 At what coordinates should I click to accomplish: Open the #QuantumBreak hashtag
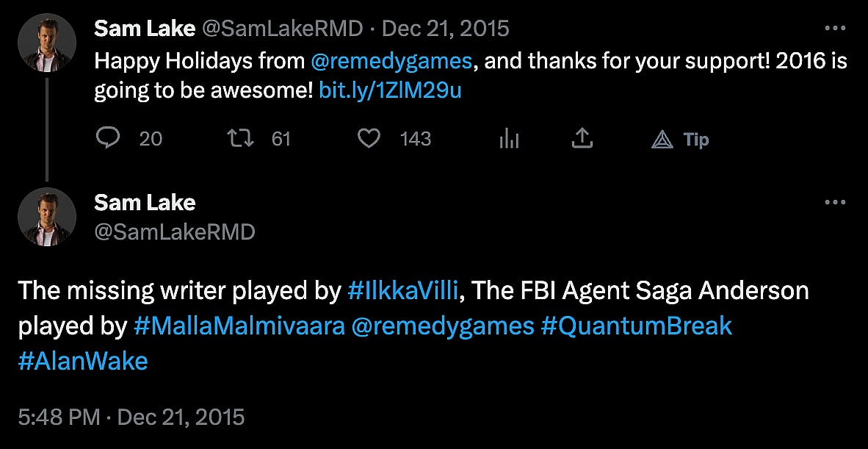(637, 326)
